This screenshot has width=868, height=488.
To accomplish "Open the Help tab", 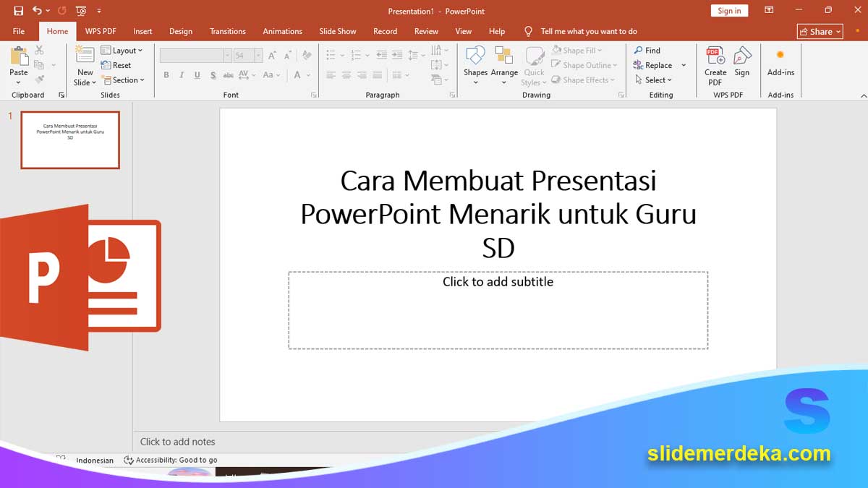I will point(497,31).
